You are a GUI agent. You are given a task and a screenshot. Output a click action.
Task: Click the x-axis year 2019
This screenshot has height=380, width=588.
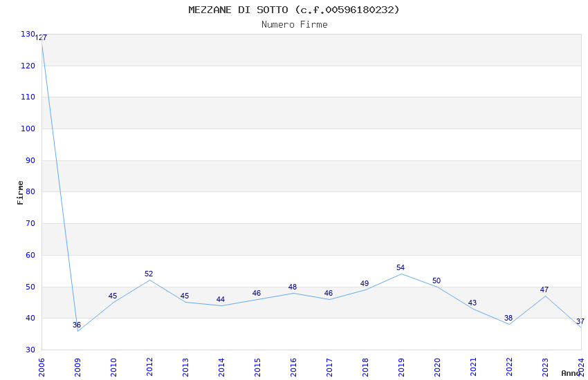tap(402, 368)
